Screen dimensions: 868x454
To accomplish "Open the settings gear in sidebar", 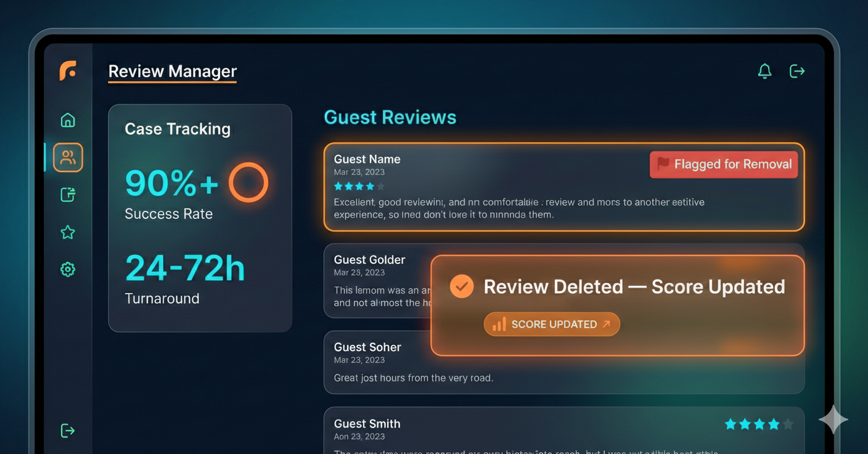I will 68,270.
